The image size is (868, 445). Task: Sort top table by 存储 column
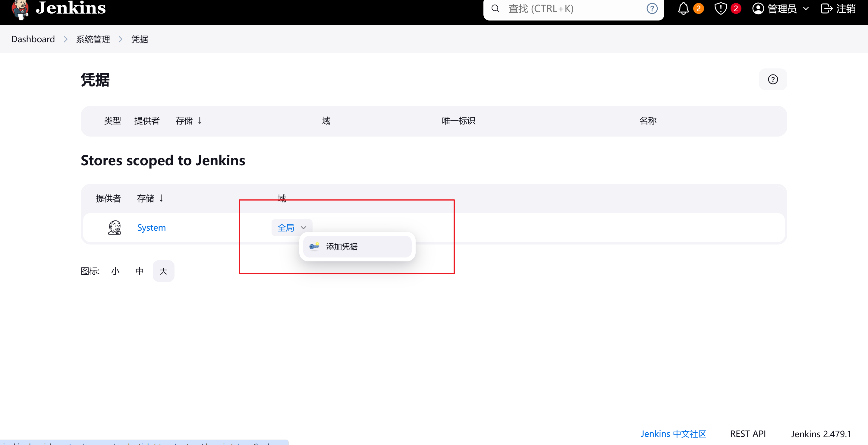[184, 121]
